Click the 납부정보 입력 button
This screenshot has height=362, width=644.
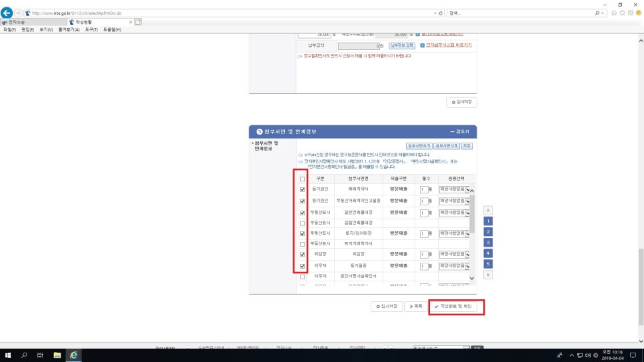(402, 45)
